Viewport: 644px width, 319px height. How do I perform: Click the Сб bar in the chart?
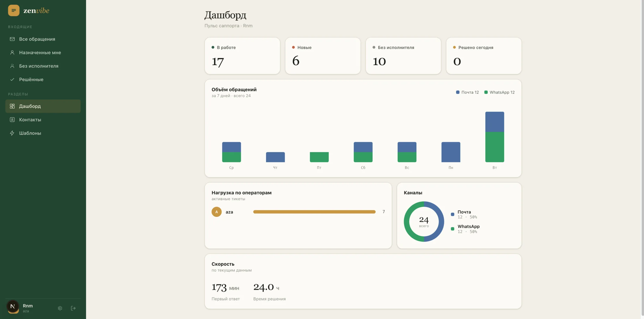coord(363,152)
